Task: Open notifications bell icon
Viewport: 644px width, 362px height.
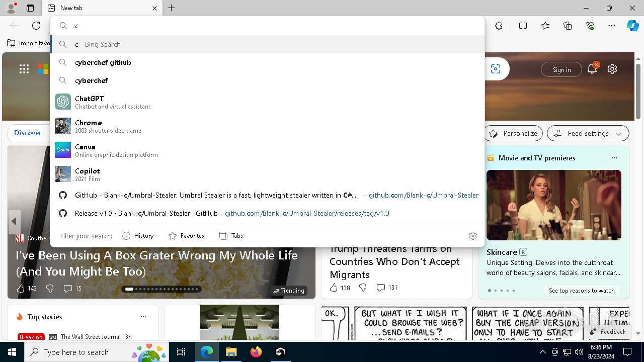Action: 592,69
